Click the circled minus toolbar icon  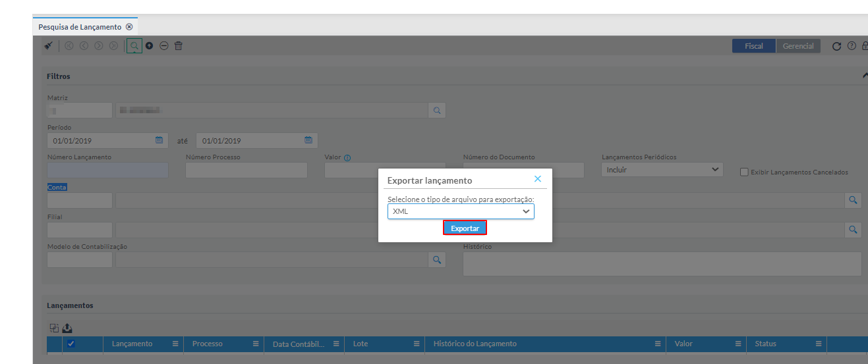164,46
